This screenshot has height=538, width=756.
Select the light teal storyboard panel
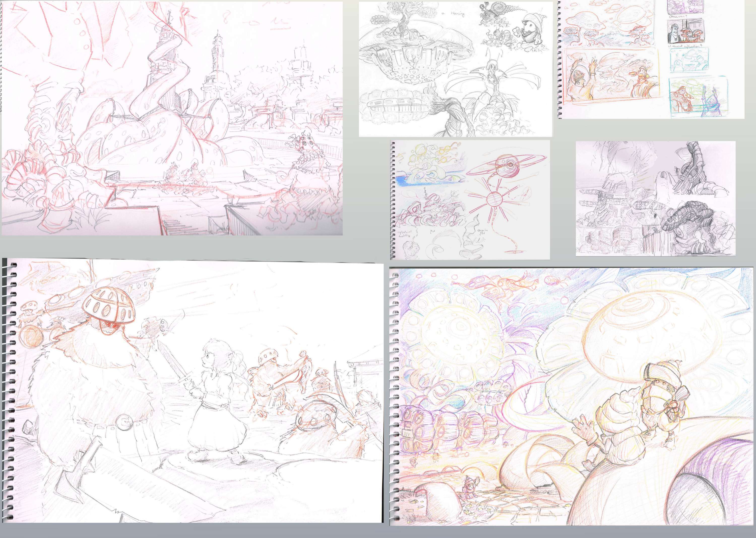pyautogui.click(x=689, y=61)
